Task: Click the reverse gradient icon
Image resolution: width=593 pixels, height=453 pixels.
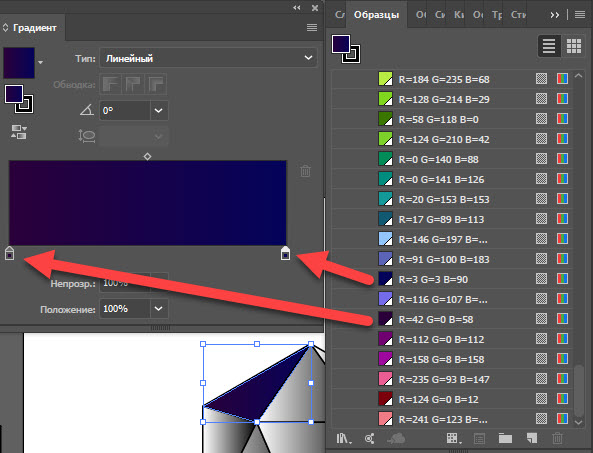Action: coord(19,132)
